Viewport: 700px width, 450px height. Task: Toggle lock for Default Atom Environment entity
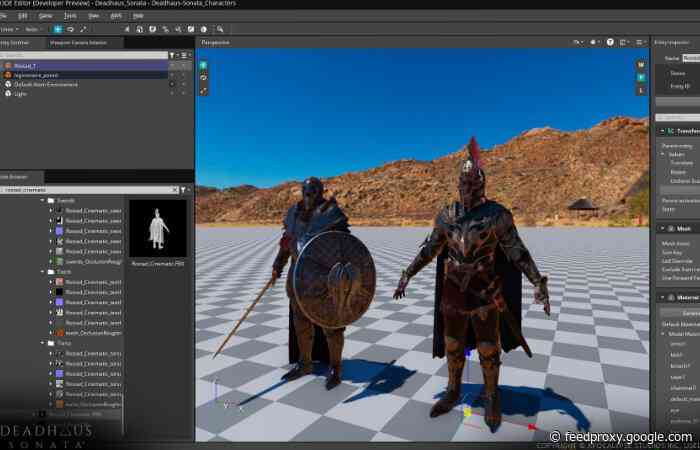point(183,84)
